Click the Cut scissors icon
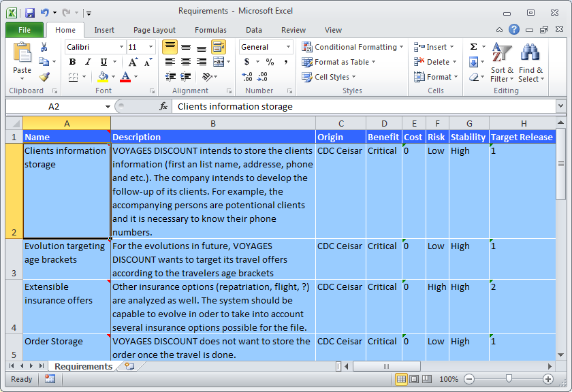 point(44,47)
